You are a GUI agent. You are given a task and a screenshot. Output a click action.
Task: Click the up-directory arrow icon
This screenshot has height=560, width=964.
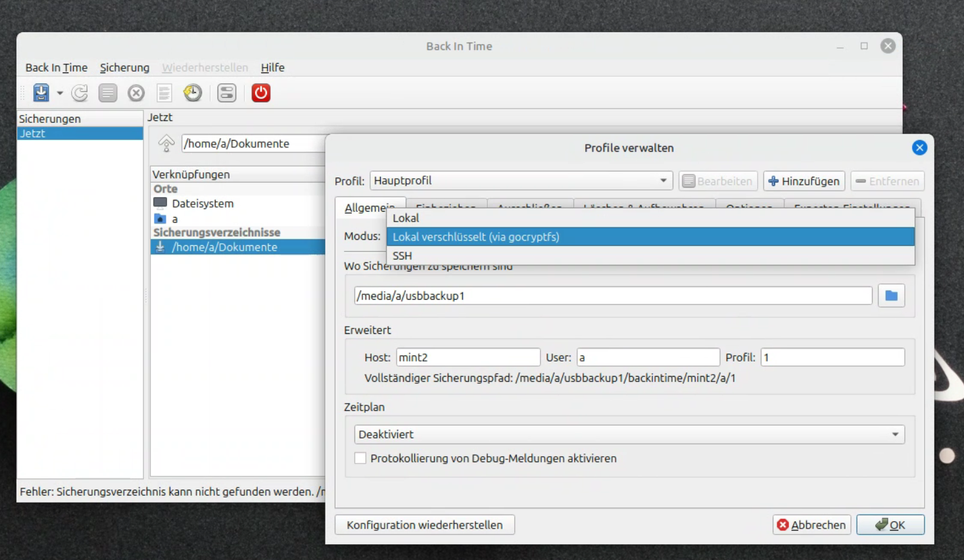point(166,143)
